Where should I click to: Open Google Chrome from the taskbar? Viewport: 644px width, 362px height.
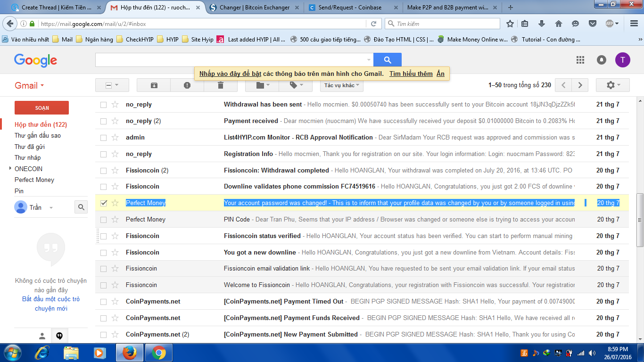(158, 353)
